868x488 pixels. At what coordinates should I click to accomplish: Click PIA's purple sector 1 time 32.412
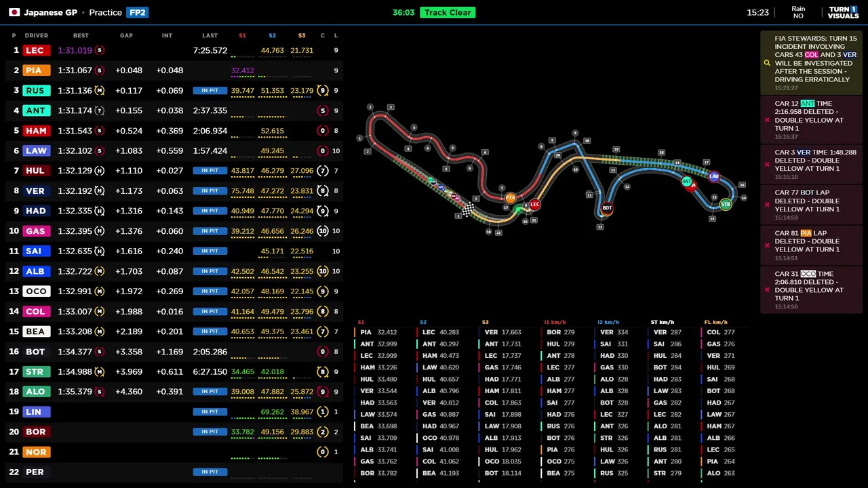pyautogui.click(x=243, y=70)
